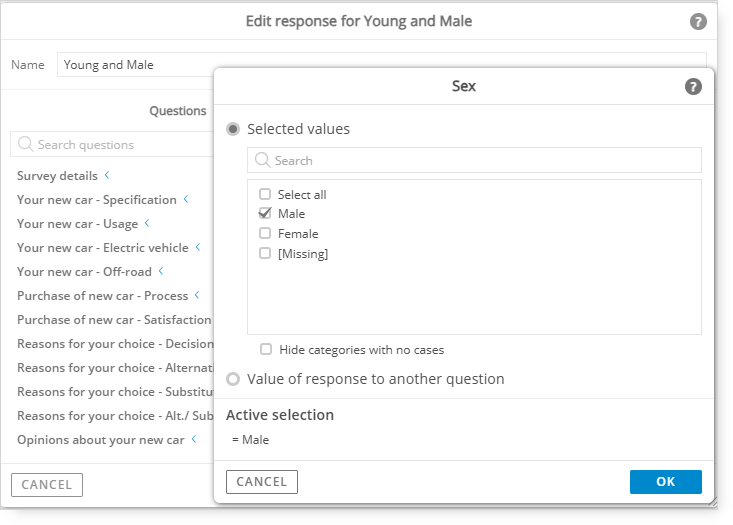Enable Hide categories with no cases
733x525 pixels.
click(266, 349)
